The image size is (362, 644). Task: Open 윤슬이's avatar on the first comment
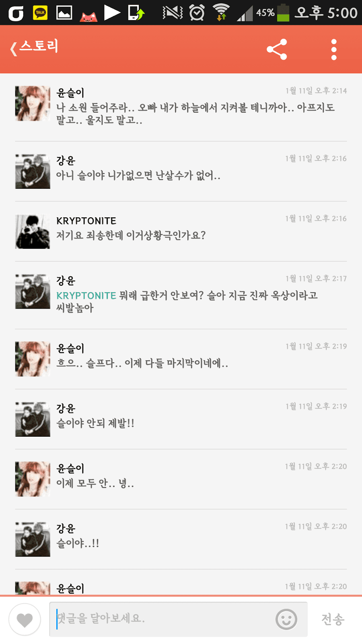33,103
